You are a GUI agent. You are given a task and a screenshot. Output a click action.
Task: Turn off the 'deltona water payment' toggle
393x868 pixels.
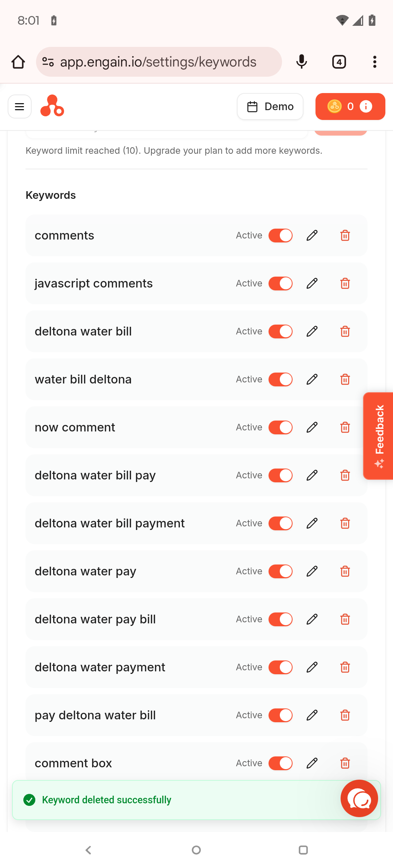[x=281, y=667]
